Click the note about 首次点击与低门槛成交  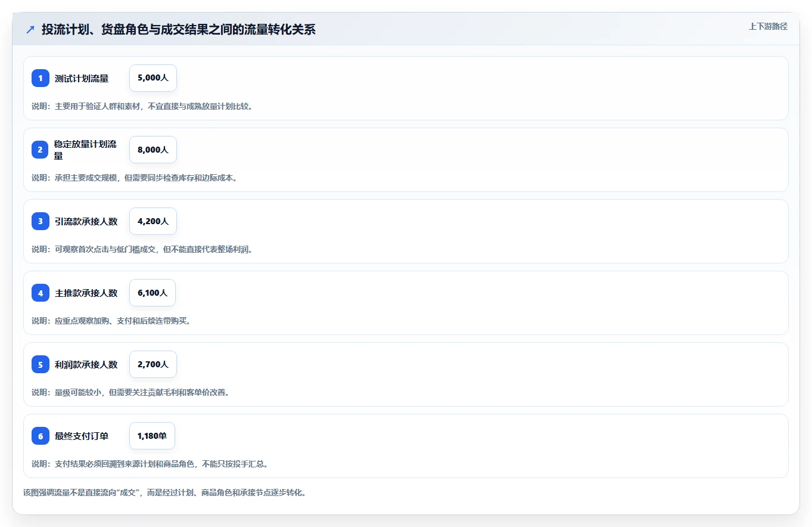pyautogui.click(x=142, y=249)
